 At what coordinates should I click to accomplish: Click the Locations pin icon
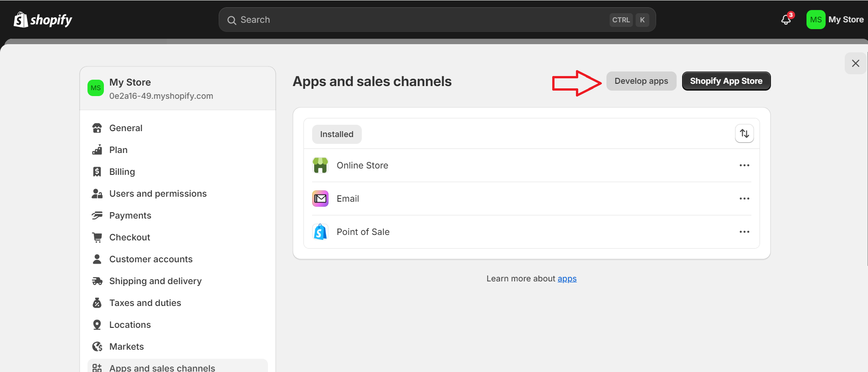pos(97,325)
